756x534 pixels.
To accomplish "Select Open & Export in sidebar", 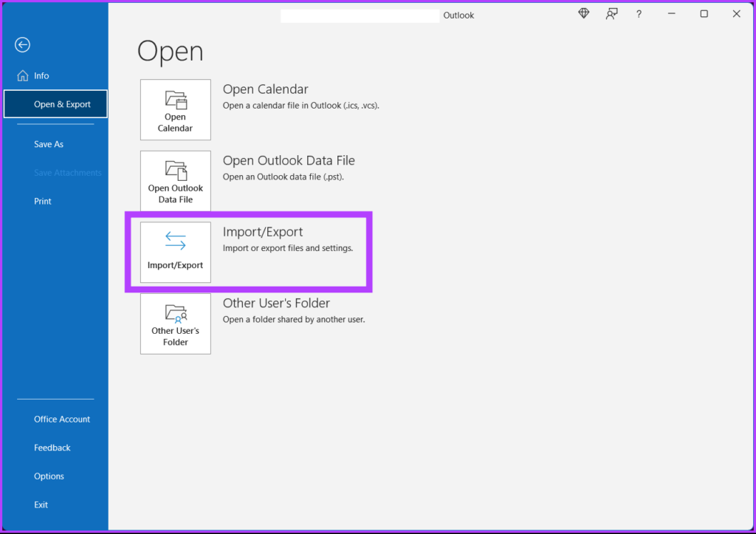I will point(55,104).
